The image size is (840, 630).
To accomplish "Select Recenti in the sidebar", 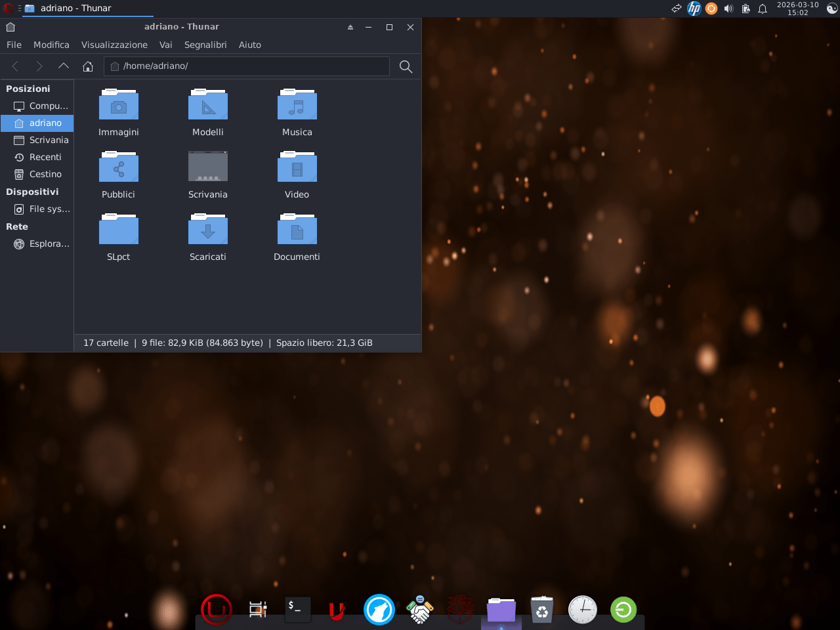I will (x=45, y=157).
